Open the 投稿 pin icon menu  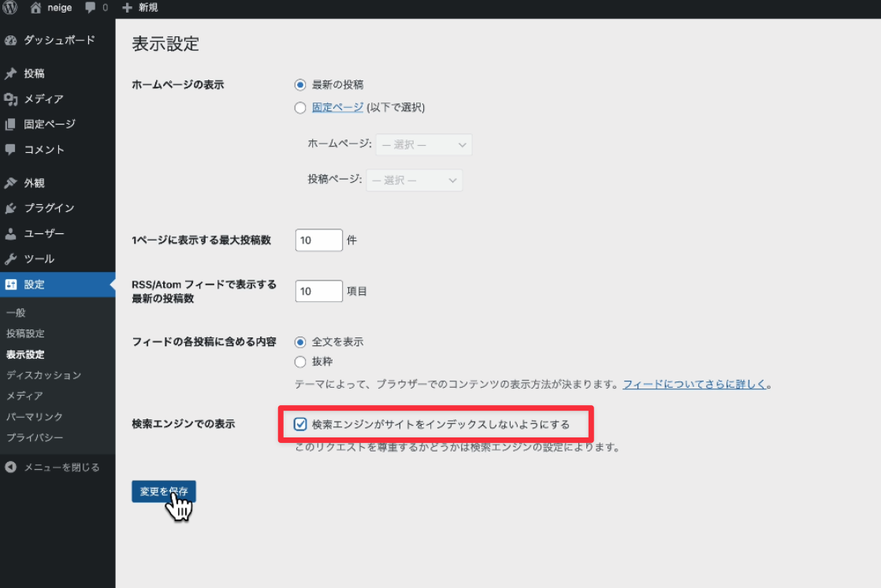pos(10,74)
